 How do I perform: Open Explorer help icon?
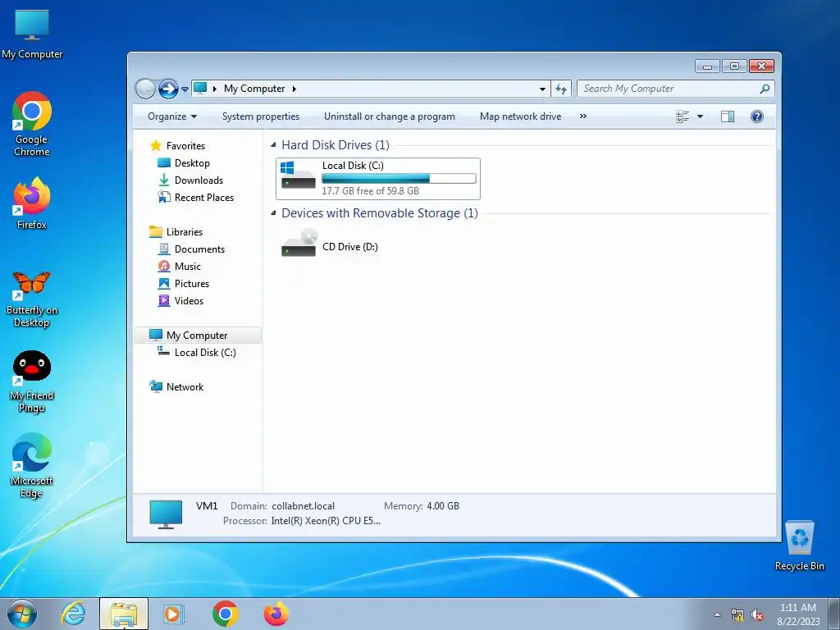tap(757, 116)
